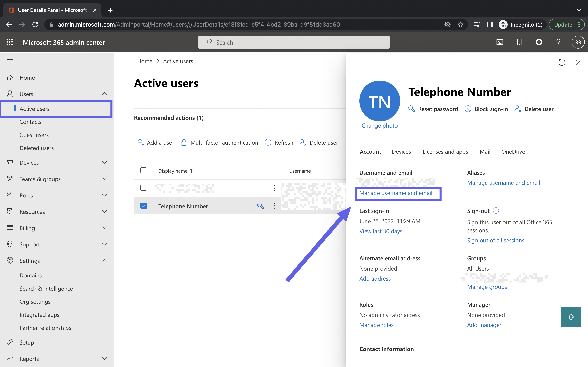Click Block sign-in
This screenshot has height=367, width=588.
[x=486, y=109]
